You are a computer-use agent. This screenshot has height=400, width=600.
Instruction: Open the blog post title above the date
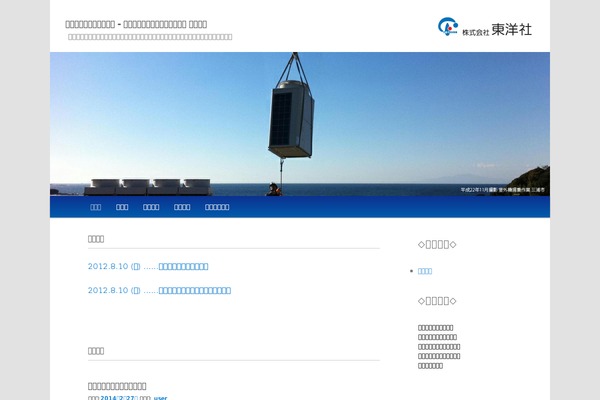tap(117, 386)
